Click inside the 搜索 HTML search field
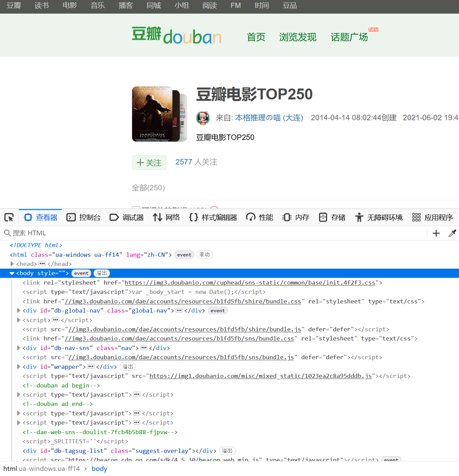459x476 pixels. coord(204,233)
